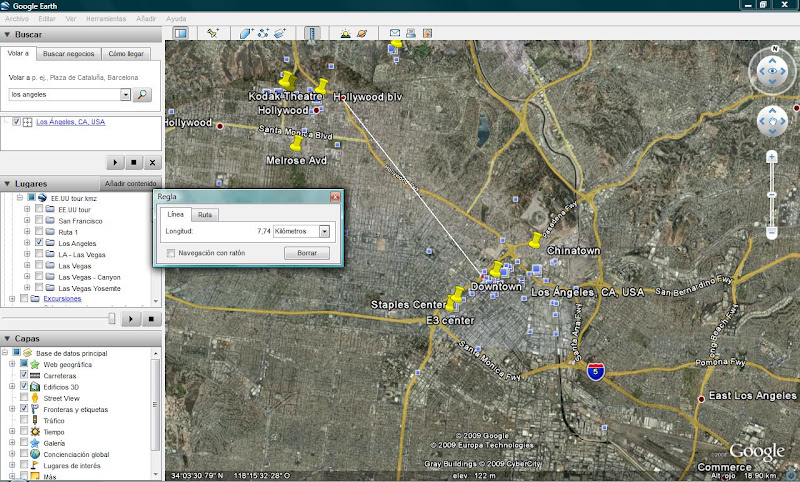Collapse the Lugares panel triangle
This screenshot has height=482, width=800.
[7, 184]
